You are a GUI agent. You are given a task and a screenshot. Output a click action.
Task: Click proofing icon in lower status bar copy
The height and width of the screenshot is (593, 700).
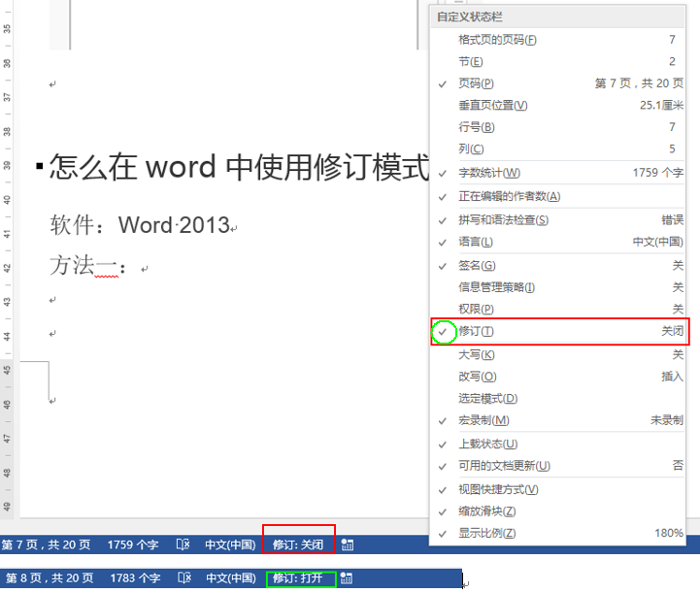(184, 578)
